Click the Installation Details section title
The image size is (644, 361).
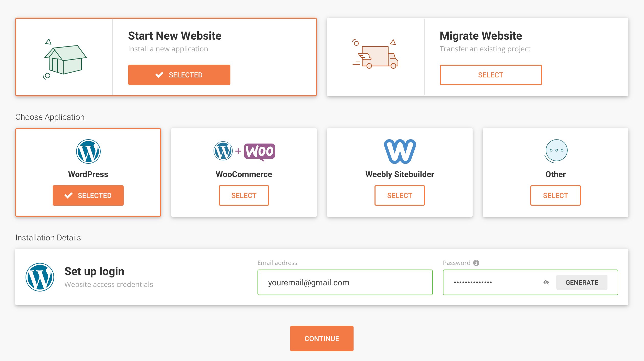point(48,238)
